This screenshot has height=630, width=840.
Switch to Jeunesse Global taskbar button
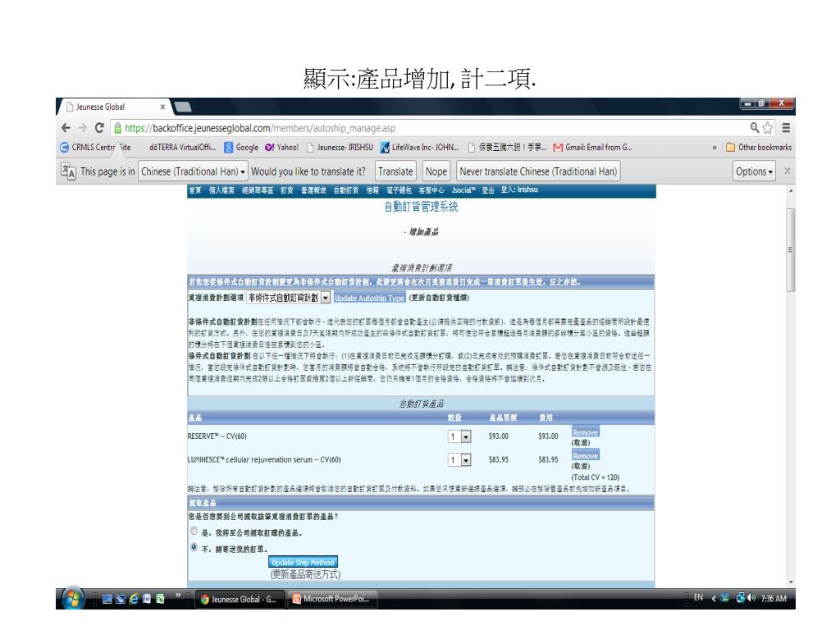click(239, 600)
